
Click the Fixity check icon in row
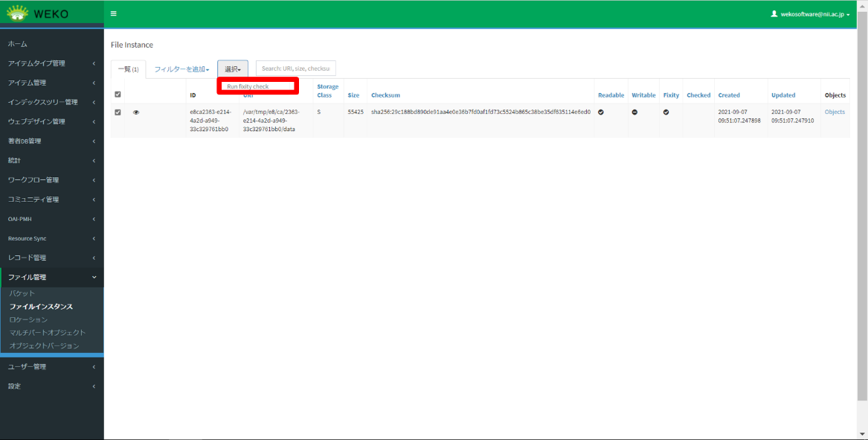(x=666, y=112)
